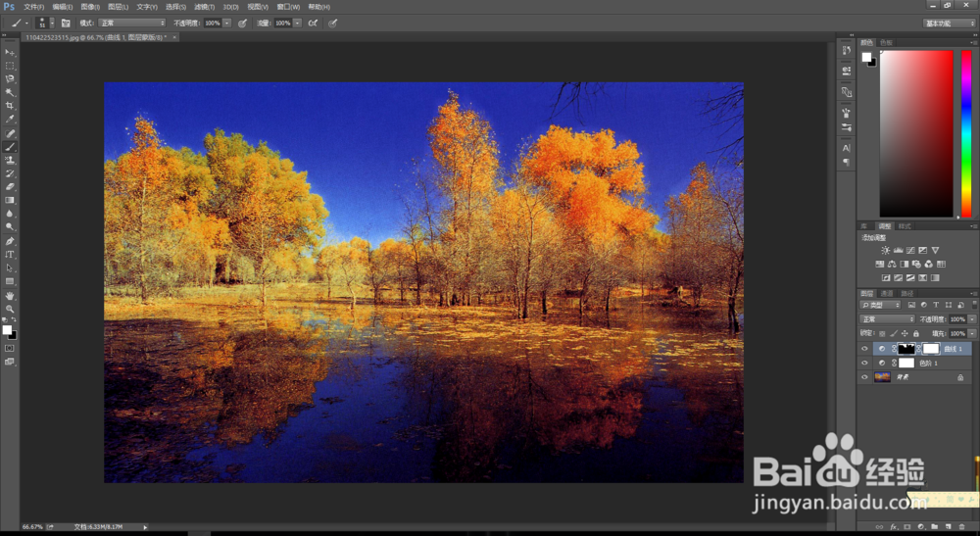
Task: Toggle lock image pixels
Action: 893,333
